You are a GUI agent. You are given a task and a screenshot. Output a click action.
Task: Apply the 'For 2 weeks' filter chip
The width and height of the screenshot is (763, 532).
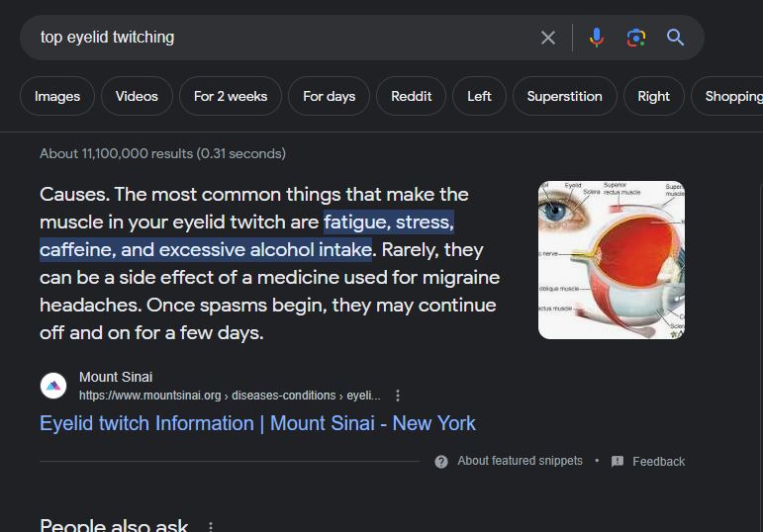click(x=231, y=96)
